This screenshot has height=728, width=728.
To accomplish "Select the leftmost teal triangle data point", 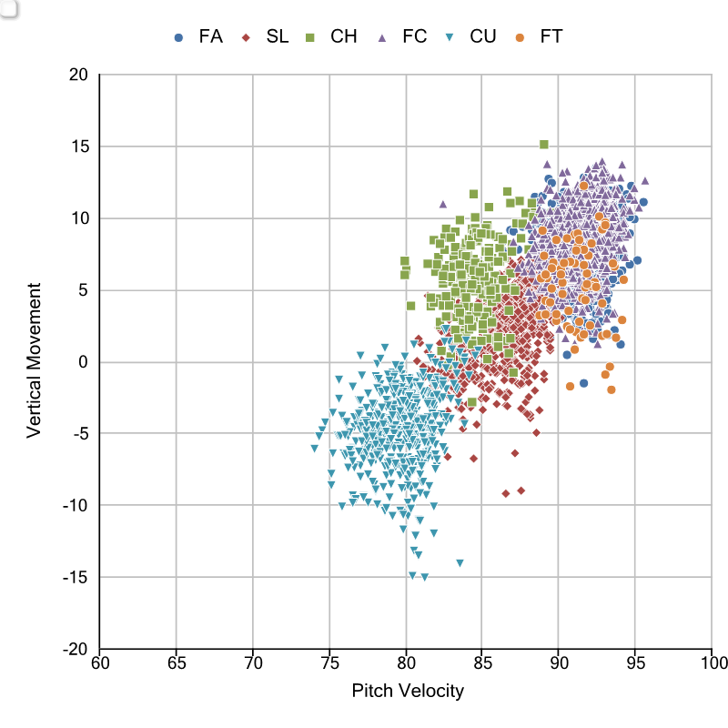I will (x=315, y=449).
